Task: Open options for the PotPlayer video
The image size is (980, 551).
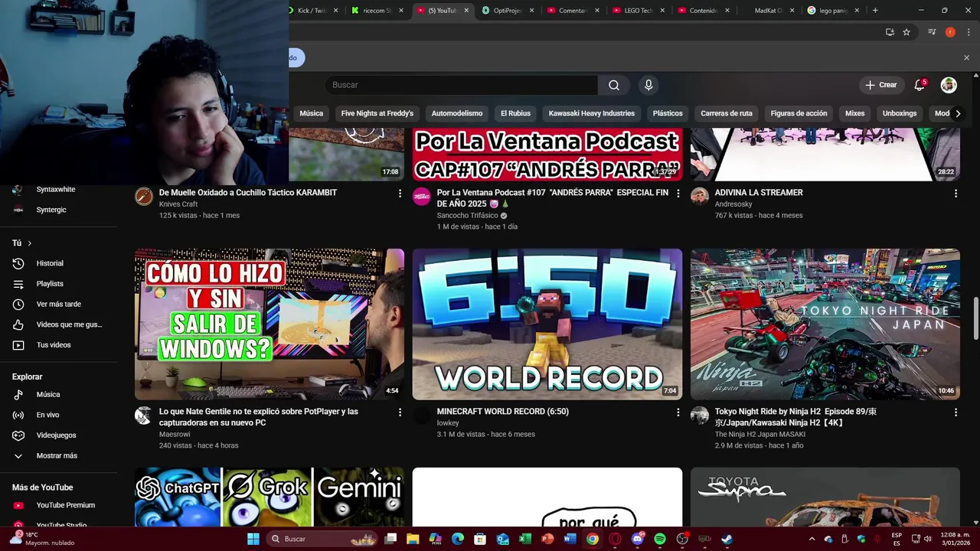Action: [x=400, y=412]
